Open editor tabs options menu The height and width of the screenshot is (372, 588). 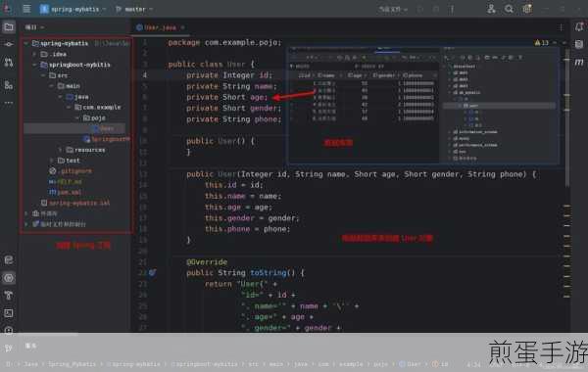tap(561, 27)
